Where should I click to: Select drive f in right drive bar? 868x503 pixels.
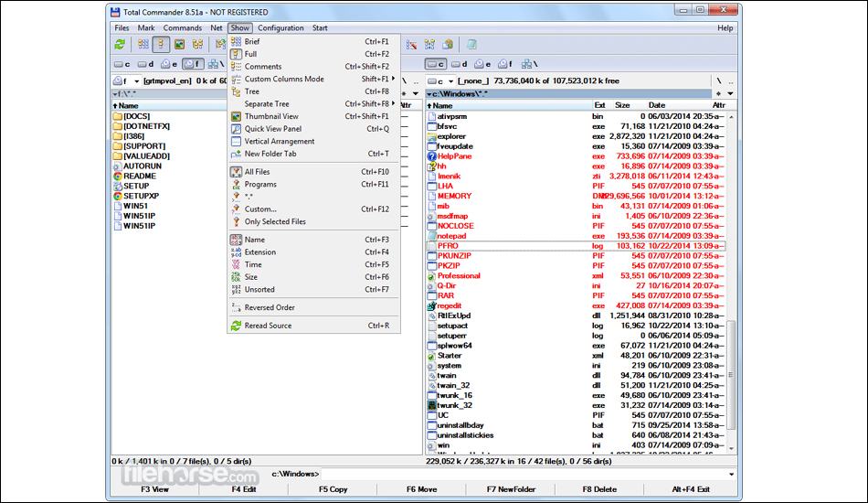pos(505,64)
